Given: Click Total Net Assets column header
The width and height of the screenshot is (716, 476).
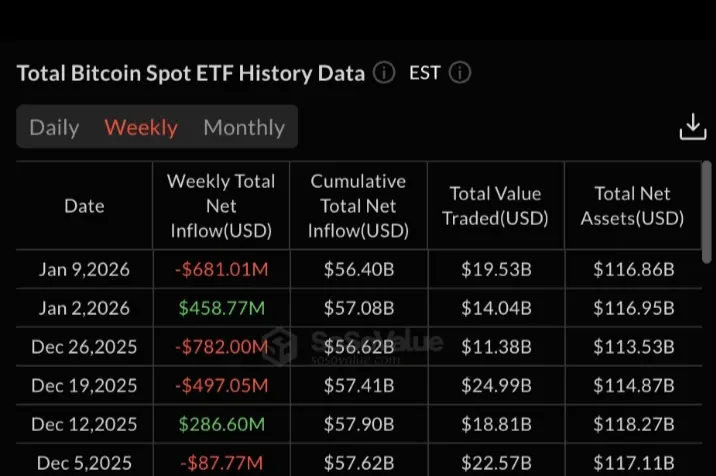Looking at the screenshot, I should [x=632, y=206].
